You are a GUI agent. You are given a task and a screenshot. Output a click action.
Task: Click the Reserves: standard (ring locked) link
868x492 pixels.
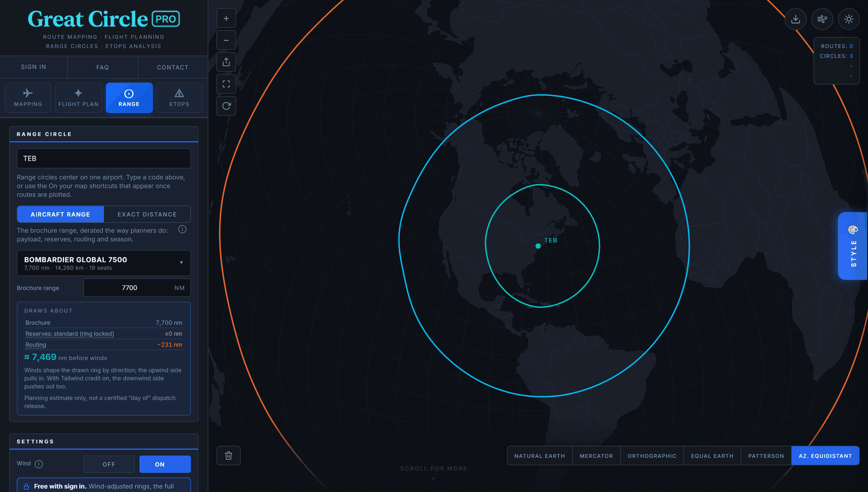click(69, 334)
